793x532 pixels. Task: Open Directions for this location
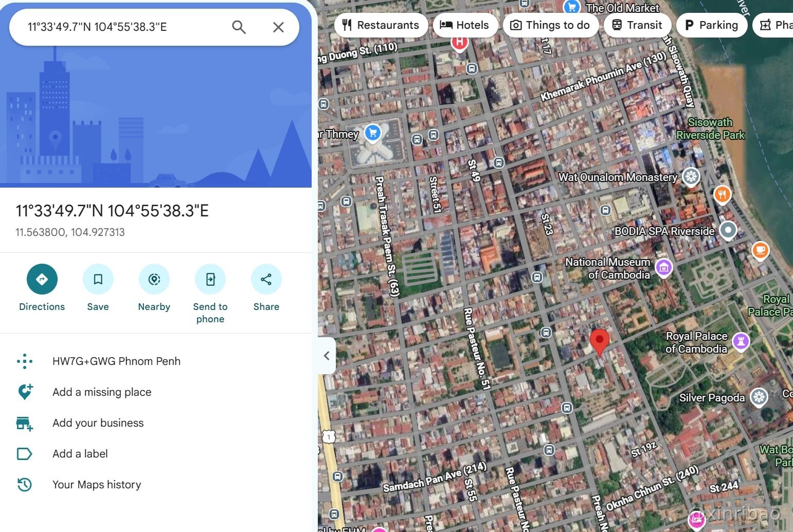[42, 279]
